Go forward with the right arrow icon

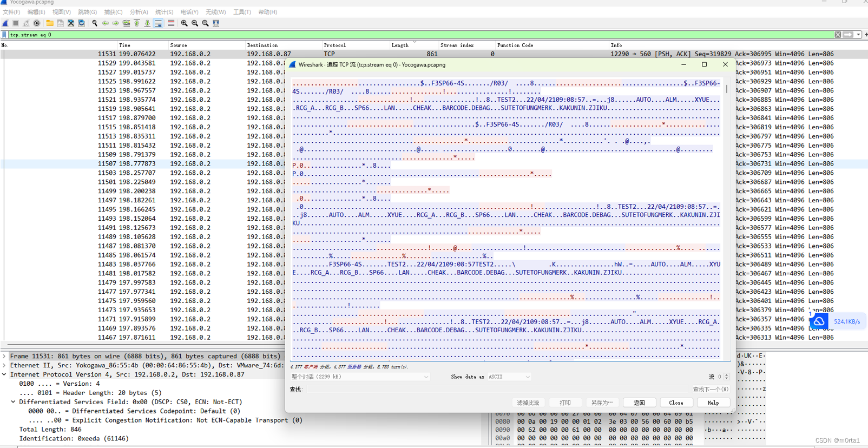click(x=116, y=23)
